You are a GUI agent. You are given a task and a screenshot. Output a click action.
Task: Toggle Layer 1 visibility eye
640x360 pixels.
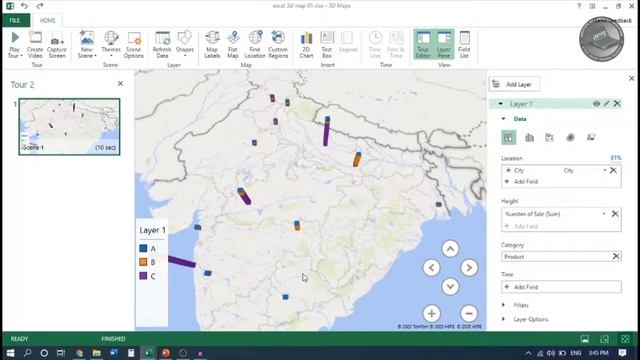[596, 104]
